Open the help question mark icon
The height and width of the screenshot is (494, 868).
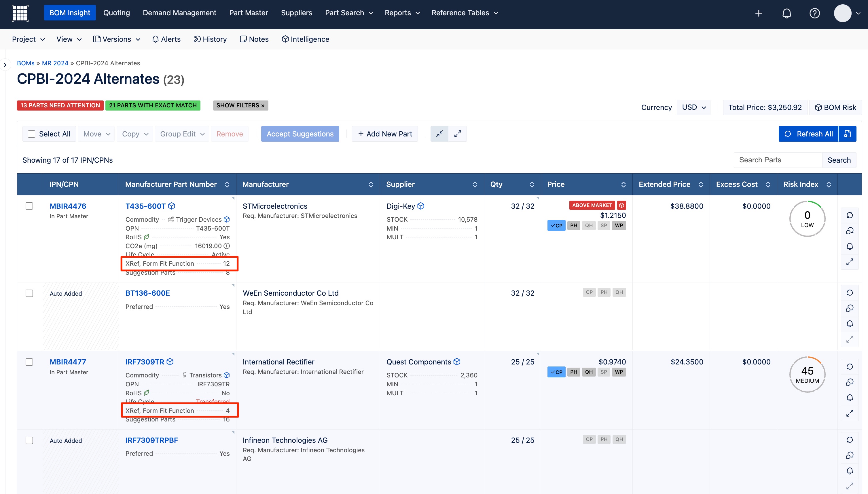tap(814, 13)
